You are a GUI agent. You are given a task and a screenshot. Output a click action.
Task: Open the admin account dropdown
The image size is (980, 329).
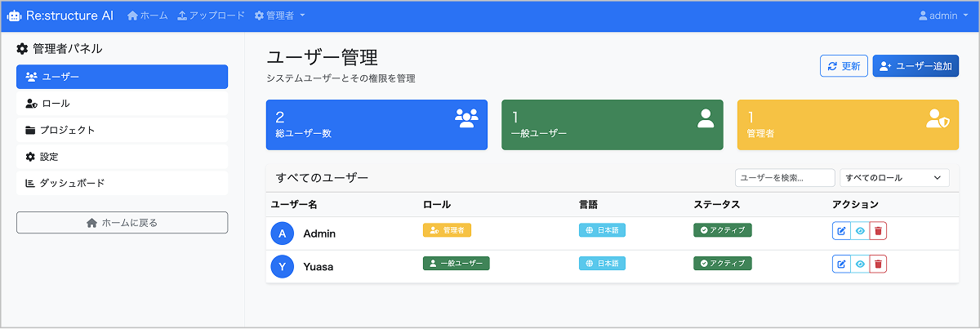point(943,16)
